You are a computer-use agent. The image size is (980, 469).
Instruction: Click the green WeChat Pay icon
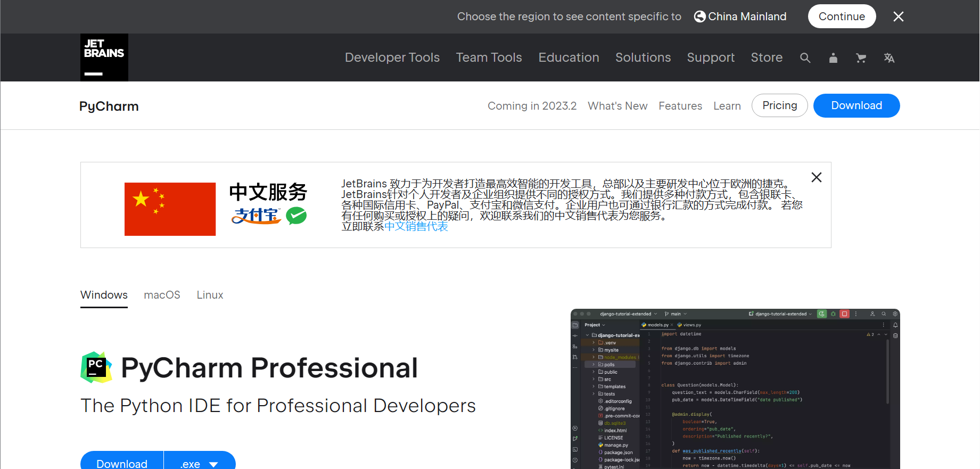pos(297,216)
